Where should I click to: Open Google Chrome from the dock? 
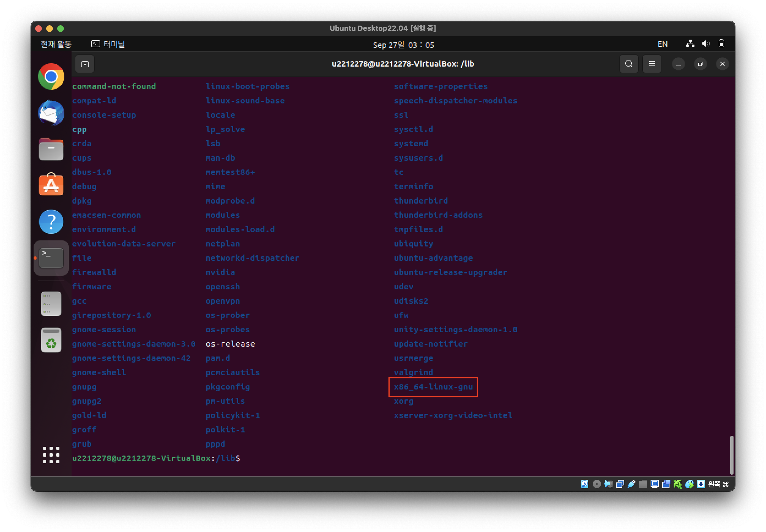(x=51, y=77)
